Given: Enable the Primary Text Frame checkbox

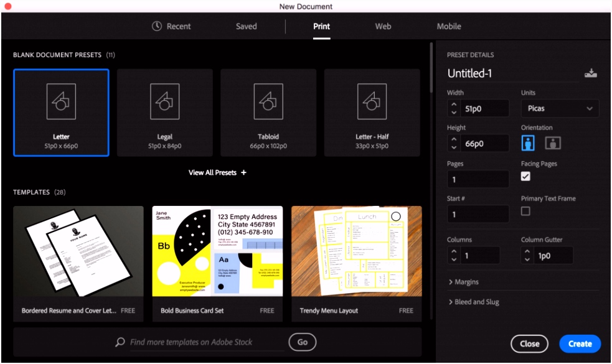Looking at the screenshot, I should (x=525, y=211).
